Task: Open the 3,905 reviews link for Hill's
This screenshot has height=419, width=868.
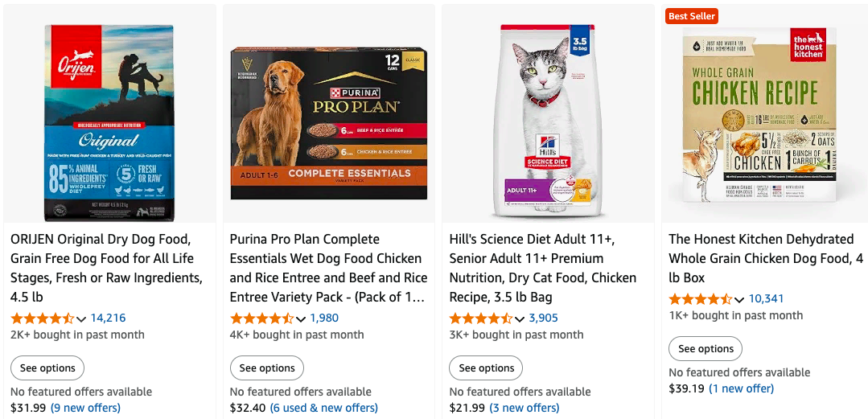Action: [543, 318]
